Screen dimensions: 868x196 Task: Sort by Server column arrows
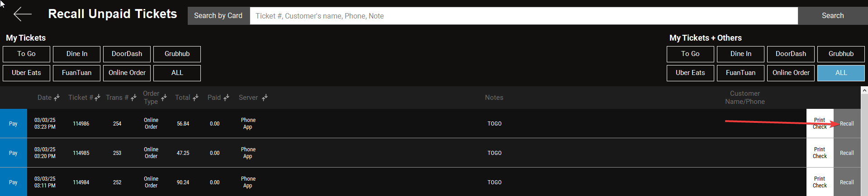pyautogui.click(x=265, y=98)
